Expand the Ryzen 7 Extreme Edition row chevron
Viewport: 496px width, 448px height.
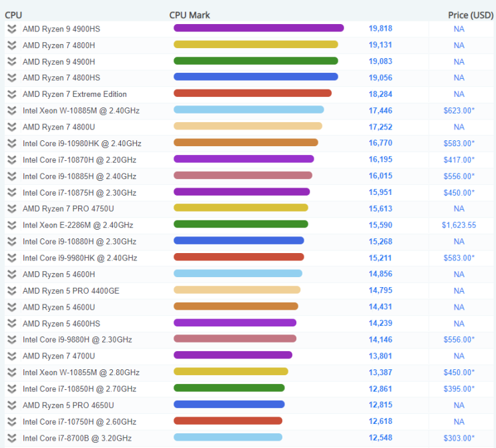point(12,94)
